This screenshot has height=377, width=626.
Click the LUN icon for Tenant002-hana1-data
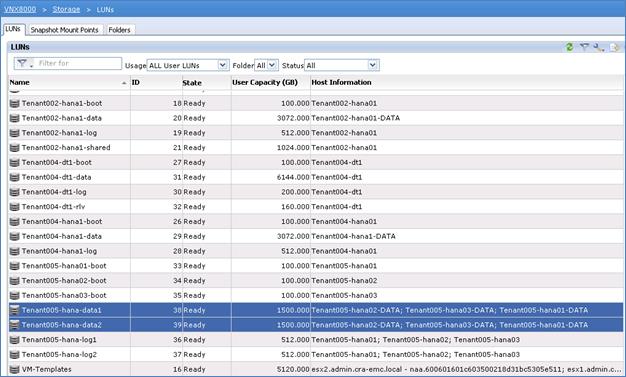[14, 118]
